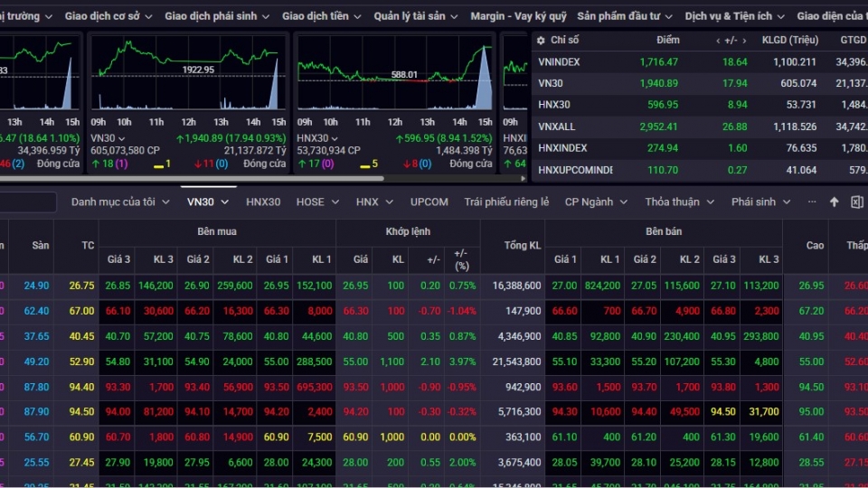Screen dimensions: 868x488
Task: Open Trái phiếu riêng lẻ tab
Action: point(506,202)
